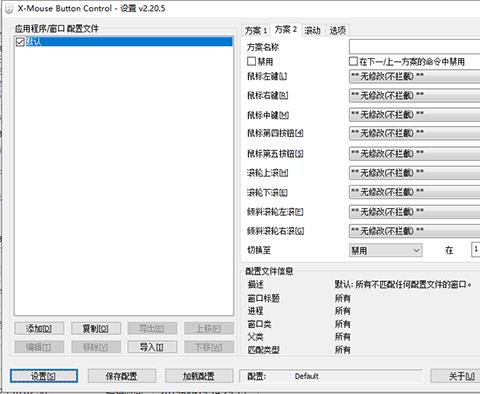
Task: Click the 加载配置 button
Action: [x=199, y=376]
